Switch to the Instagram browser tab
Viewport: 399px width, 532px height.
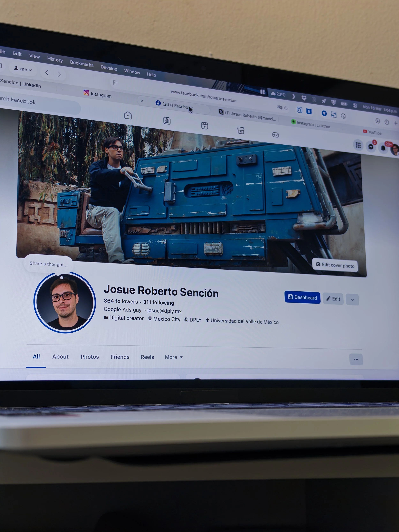(x=98, y=94)
